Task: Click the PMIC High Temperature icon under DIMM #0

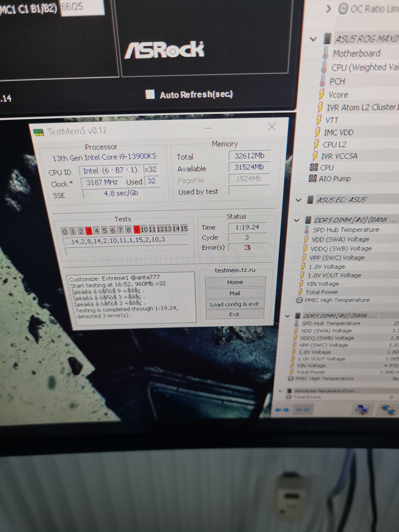Action: [299, 300]
